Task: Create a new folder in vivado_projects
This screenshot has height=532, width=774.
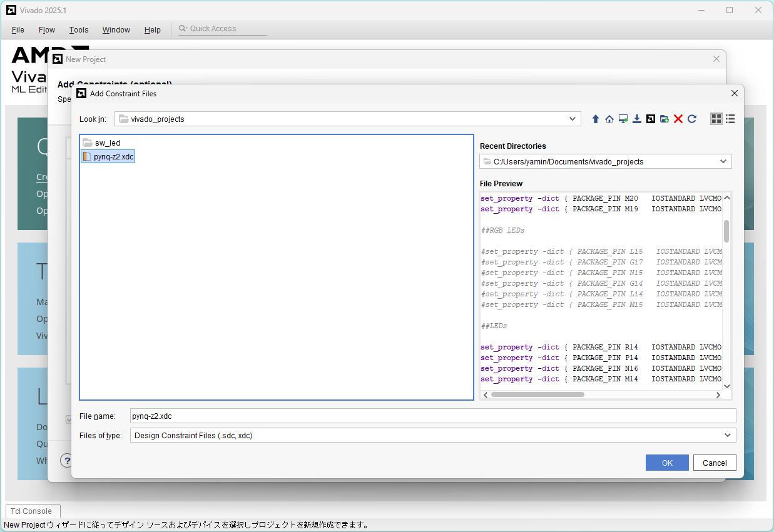Action: (x=665, y=119)
